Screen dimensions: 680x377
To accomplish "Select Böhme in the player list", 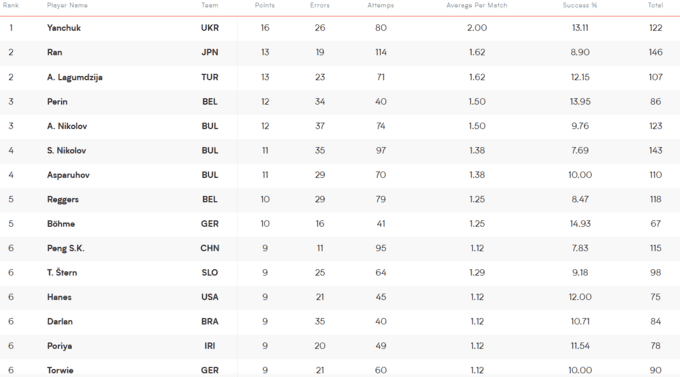I will [x=61, y=224].
